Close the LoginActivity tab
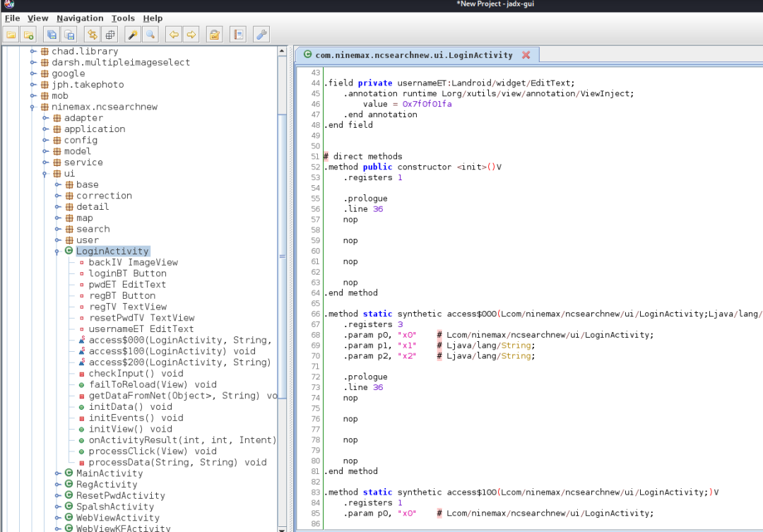Image resolution: width=763 pixels, height=532 pixels. coord(526,55)
